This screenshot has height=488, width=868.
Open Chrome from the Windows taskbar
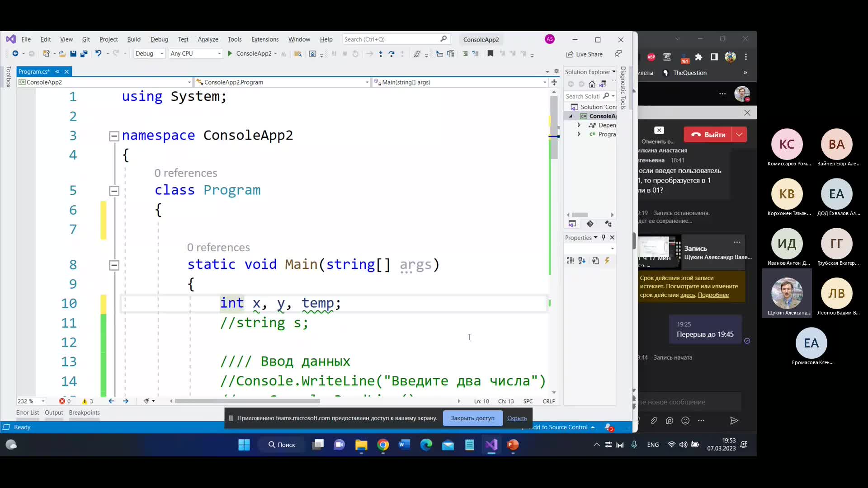pyautogui.click(x=383, y=445)
